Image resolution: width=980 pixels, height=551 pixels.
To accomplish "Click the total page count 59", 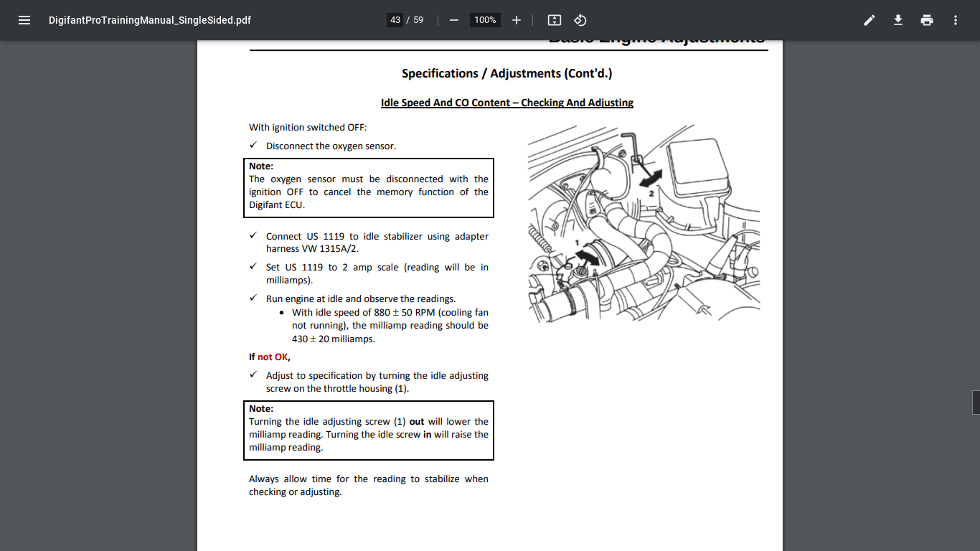I will [x=418, y=20].
